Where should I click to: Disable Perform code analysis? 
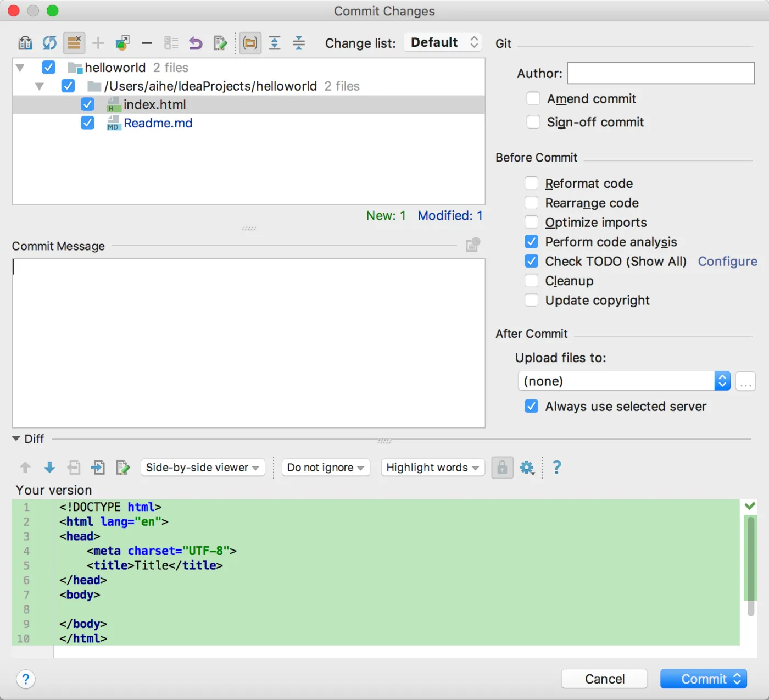tap(531, 241)
